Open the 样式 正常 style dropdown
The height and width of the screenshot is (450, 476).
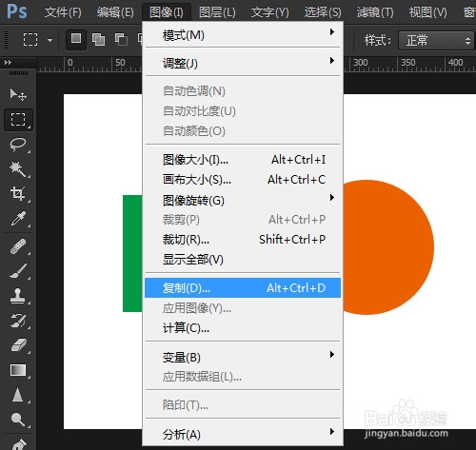(x=436, y=40)
